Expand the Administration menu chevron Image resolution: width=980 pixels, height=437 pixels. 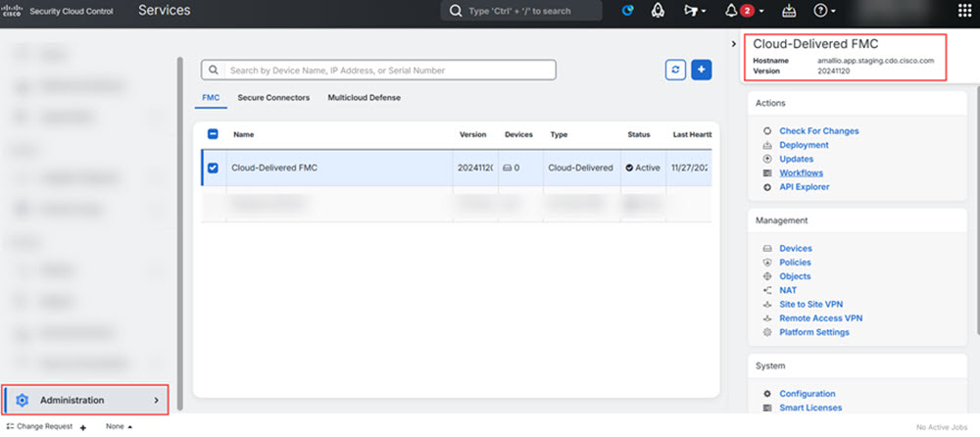point(156,400)
